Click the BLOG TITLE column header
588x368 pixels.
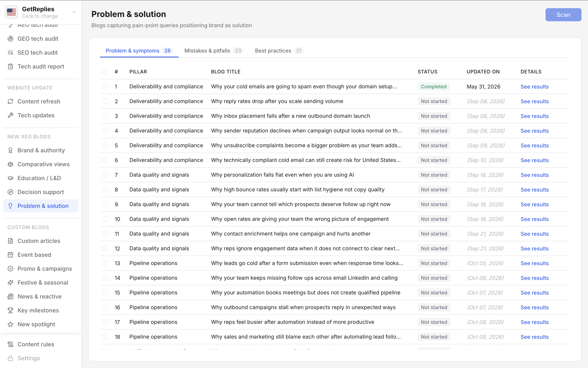(226, 72)
